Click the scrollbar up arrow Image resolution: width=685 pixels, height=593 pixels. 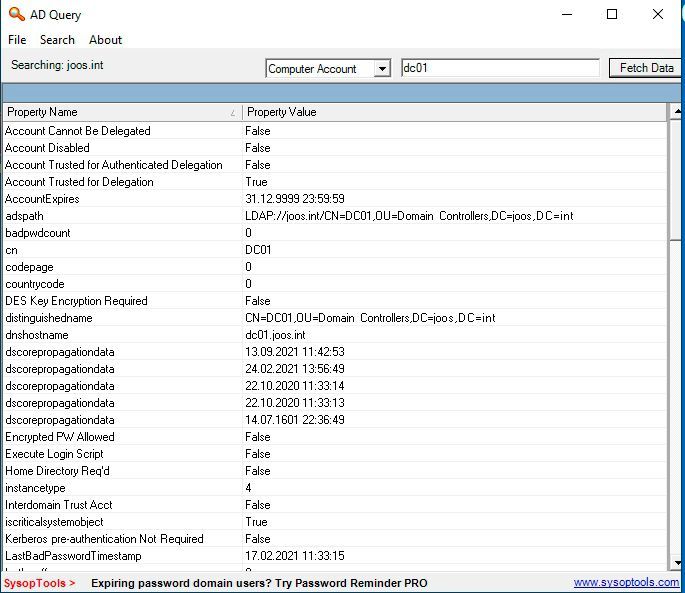pyautogui.click(x=676, y=112)
